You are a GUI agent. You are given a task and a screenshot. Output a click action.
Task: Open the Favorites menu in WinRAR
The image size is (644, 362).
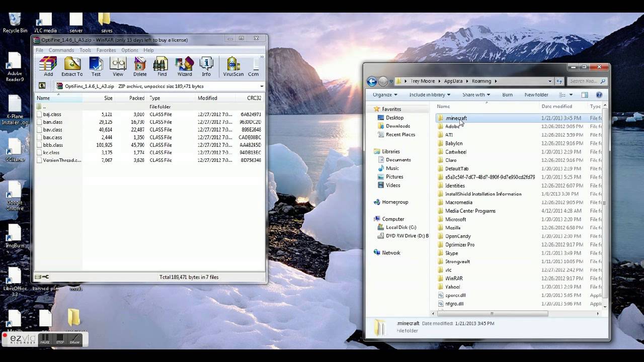click(106, 50)
